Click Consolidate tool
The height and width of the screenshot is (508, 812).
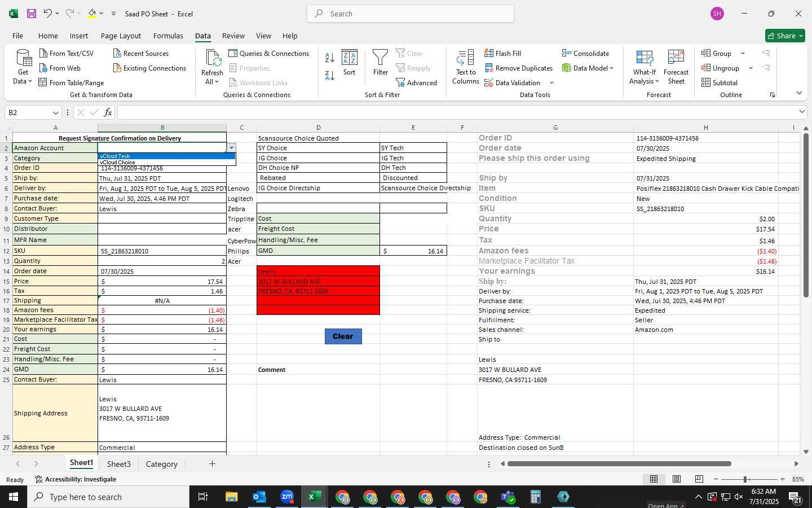point(585,53)
